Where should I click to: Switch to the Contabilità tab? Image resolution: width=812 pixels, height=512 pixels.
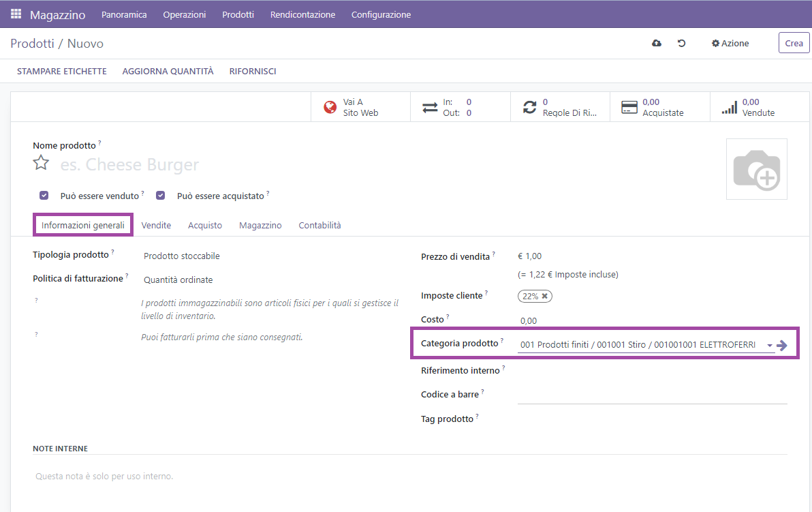point(319,225)
